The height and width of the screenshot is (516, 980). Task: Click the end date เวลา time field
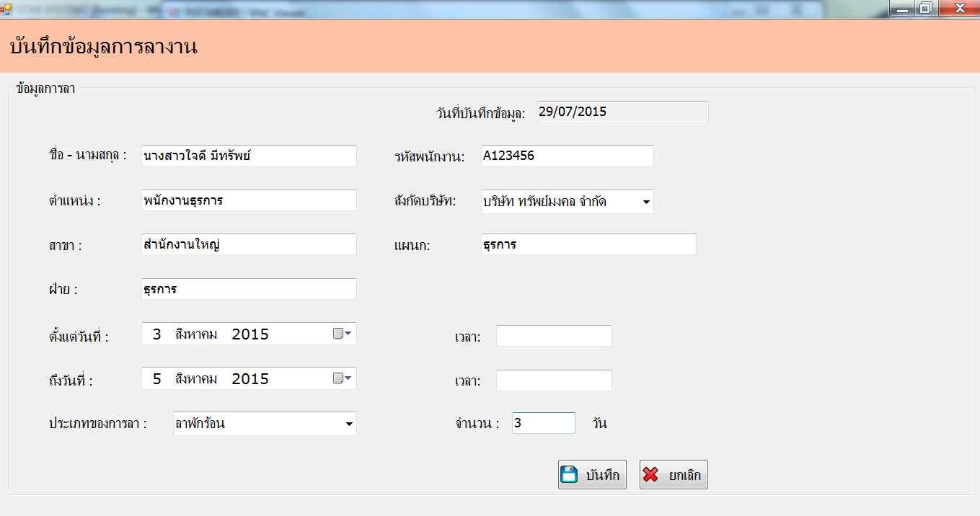pos(554,381)
